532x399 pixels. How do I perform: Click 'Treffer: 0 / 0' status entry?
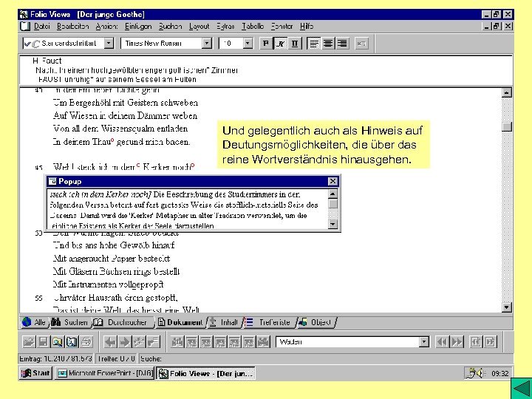coord(116,358)
